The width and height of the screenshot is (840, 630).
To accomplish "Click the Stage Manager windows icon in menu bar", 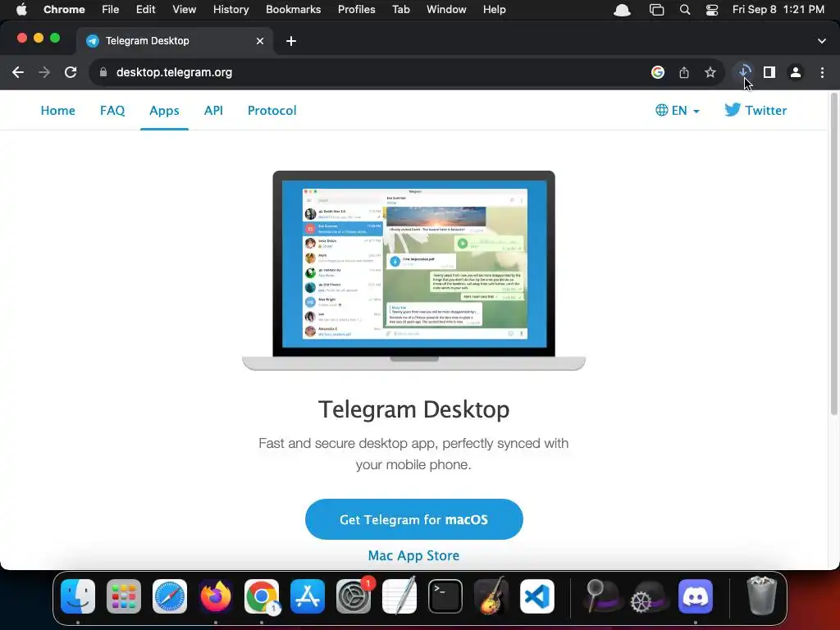I will click(657, 10).
